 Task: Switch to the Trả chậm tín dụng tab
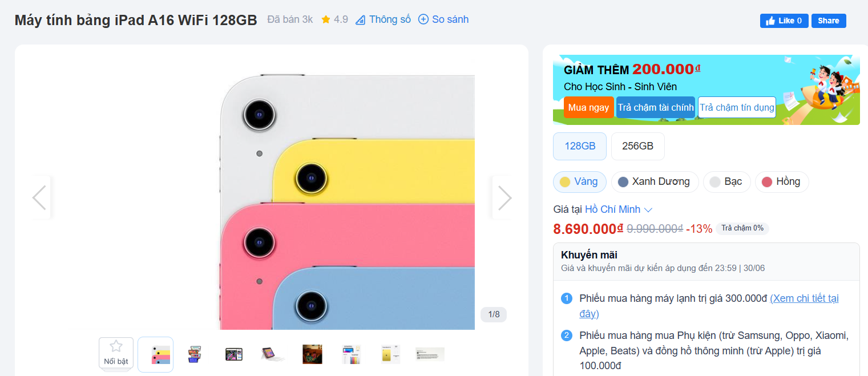(736, 107)
